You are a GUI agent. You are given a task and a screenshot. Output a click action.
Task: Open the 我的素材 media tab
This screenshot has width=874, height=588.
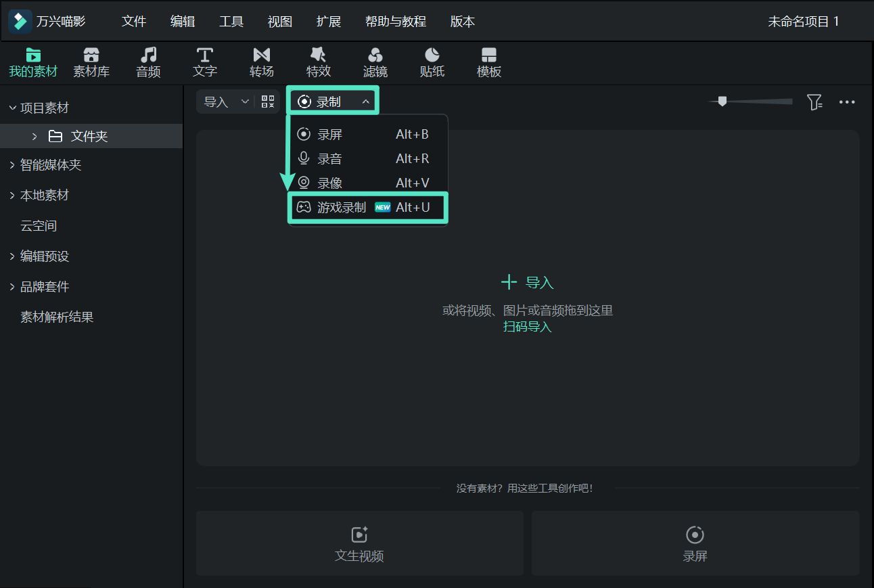[x=33, y=63]
